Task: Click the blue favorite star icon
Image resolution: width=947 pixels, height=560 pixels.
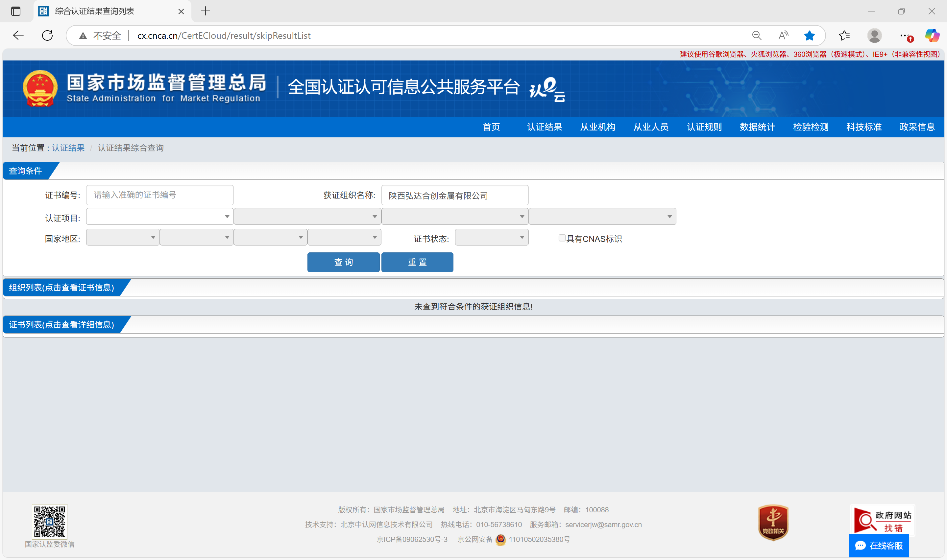Action: coord(809,35)
